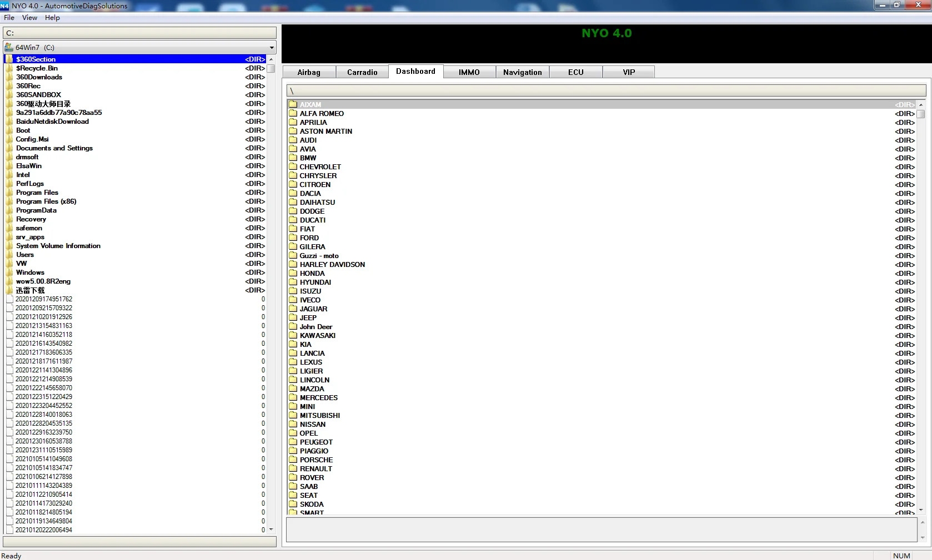Click the MERCEDES folder icon
Viewport: 932px width, 560px height.
[x=293, y=397]
